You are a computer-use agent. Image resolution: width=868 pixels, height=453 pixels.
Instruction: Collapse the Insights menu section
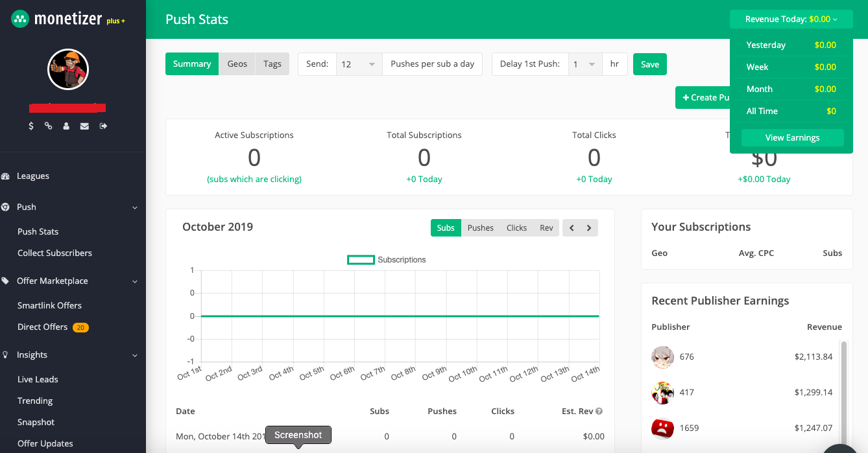click(135, 355)
